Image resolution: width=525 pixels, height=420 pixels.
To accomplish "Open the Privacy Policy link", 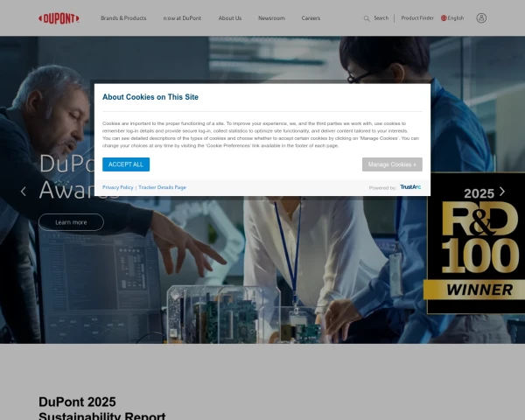I will [117, 187].
